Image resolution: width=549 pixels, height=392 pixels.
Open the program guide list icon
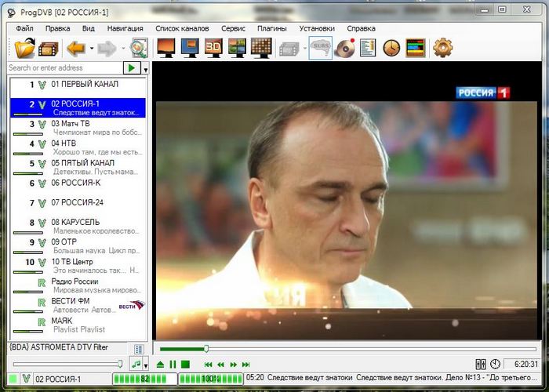click(367, 49)
